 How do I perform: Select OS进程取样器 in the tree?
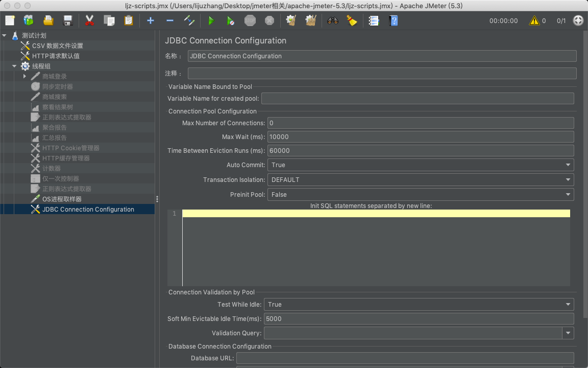tap(62, 199)
